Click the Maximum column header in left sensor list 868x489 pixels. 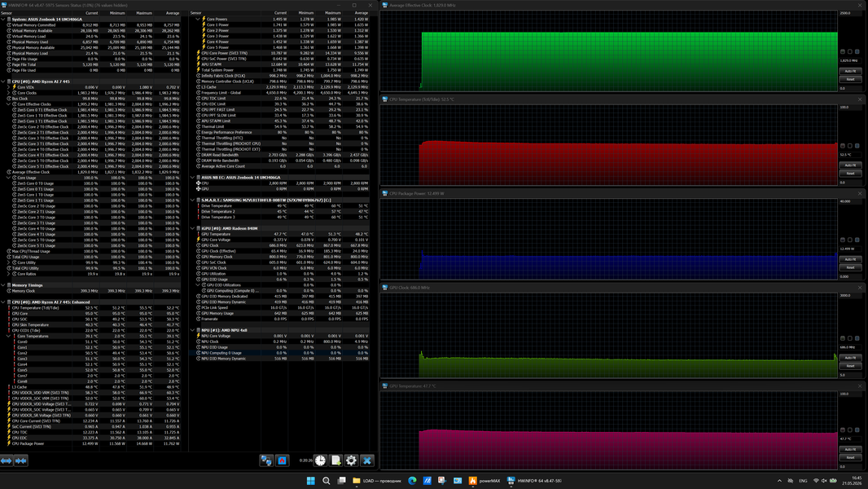[x=141, y=13]
